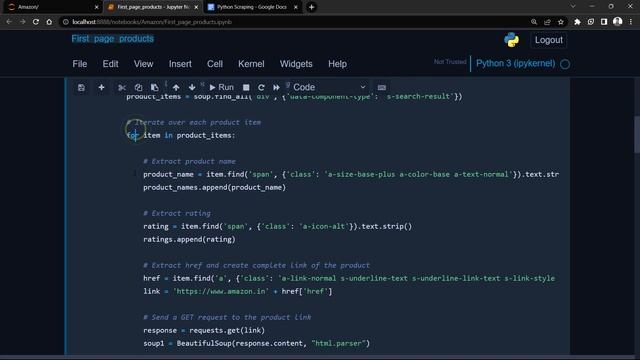Viewport: 640px width, 360px height.
Task: Go back with browser back arrow
Action: (x=9, y=22)
